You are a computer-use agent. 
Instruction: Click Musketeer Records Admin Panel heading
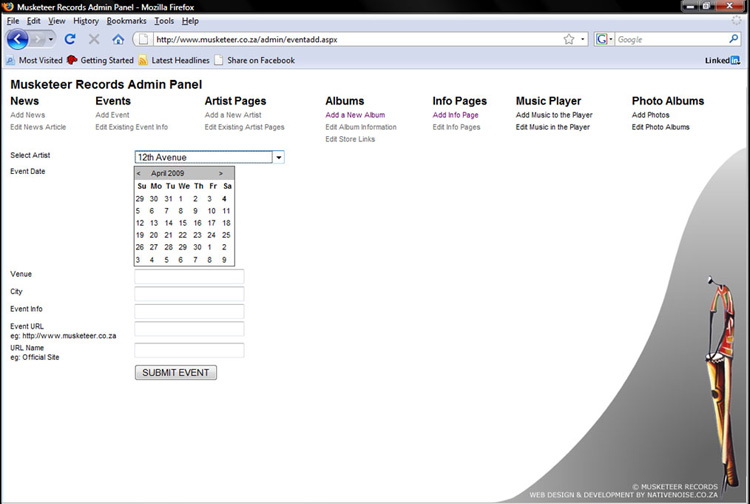106,85
